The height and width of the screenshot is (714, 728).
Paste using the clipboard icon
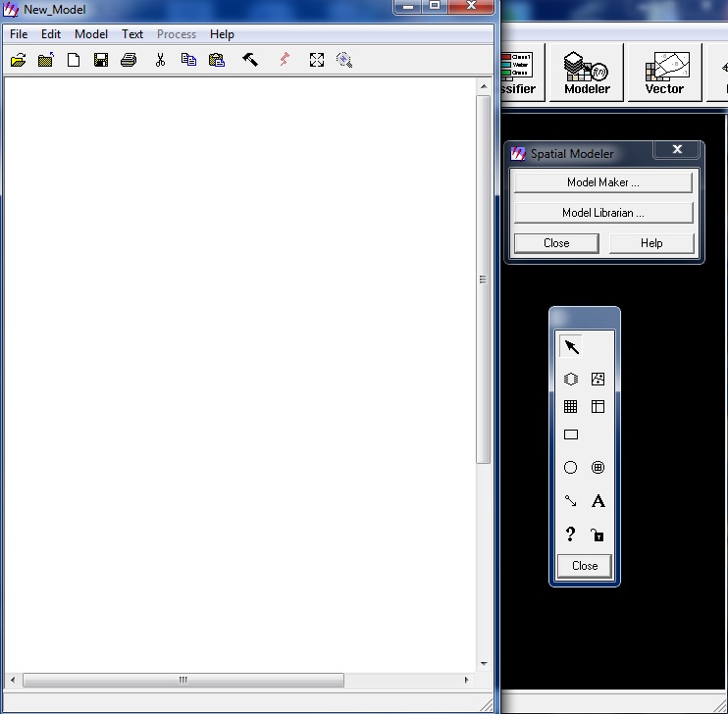217,60
